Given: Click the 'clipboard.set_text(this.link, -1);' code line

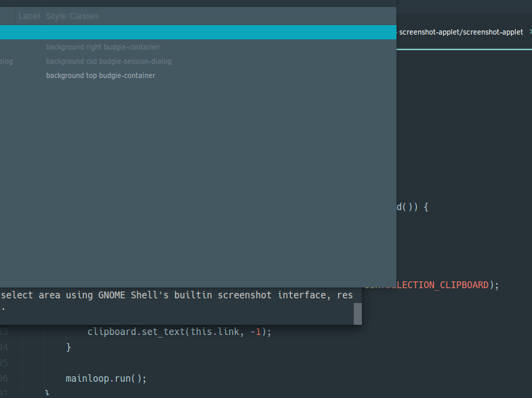Looking at the screenshot, I should [179, 332].
